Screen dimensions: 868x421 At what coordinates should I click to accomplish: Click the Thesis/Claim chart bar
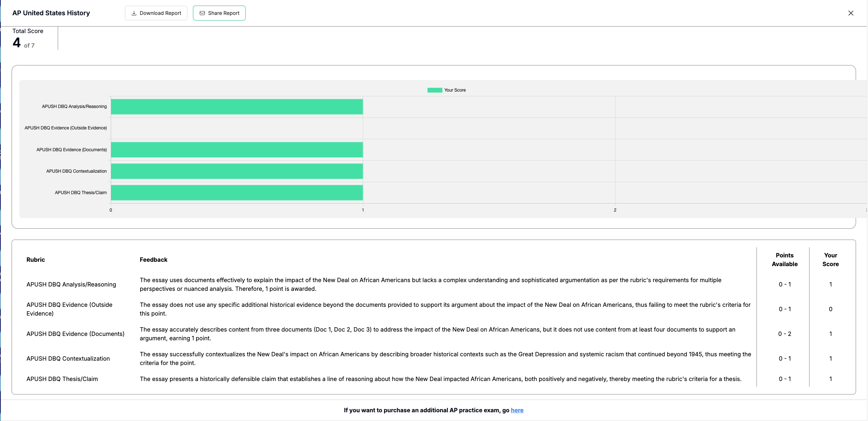(x=237, y=193)
